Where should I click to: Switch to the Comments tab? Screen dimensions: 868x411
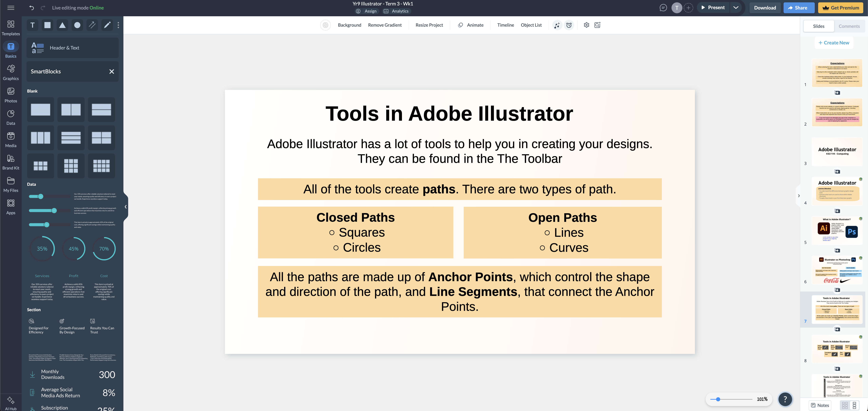click(849, 26)
